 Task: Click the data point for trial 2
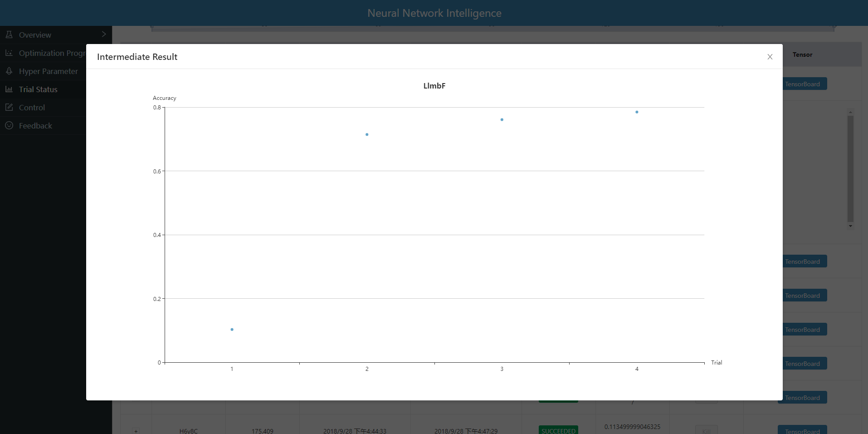coord(367,134)
